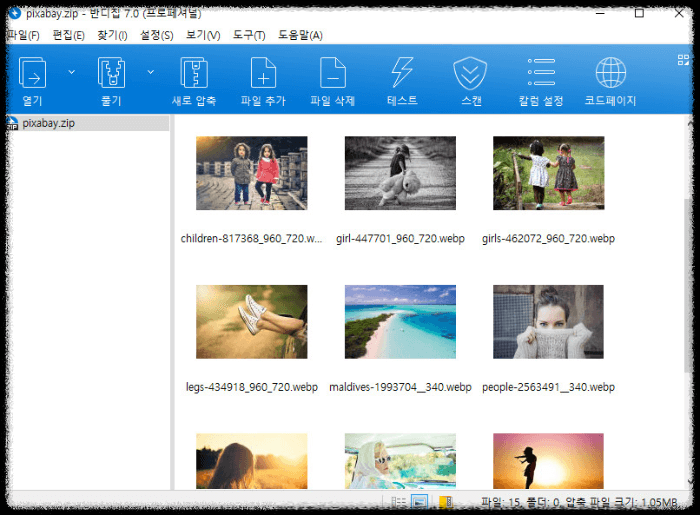Viewport: 700px width, 515px height.
Task: Switch to details list view in status bar
Action: point(399,503)
